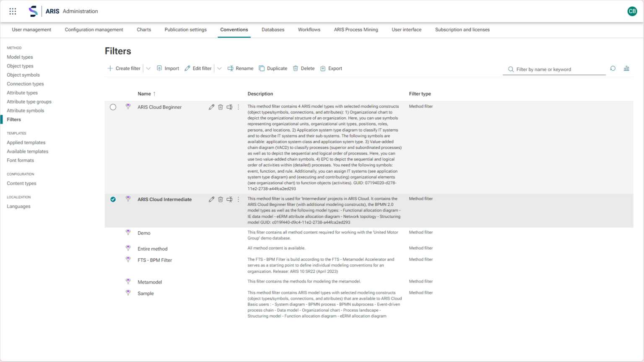The image size is (644, 362).
Task: Click trash icon for ARIS Cloud Intermediate
Action: pyautogui.click(x=221, y=199)
